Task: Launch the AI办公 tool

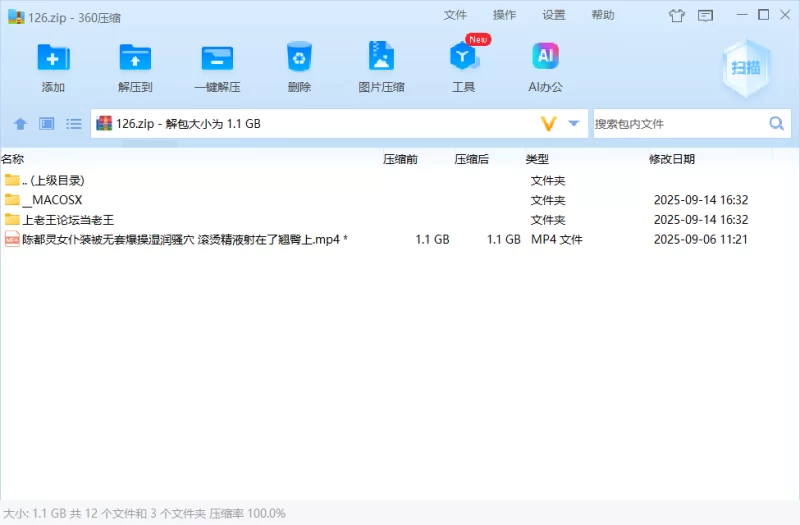Action: 545,56
